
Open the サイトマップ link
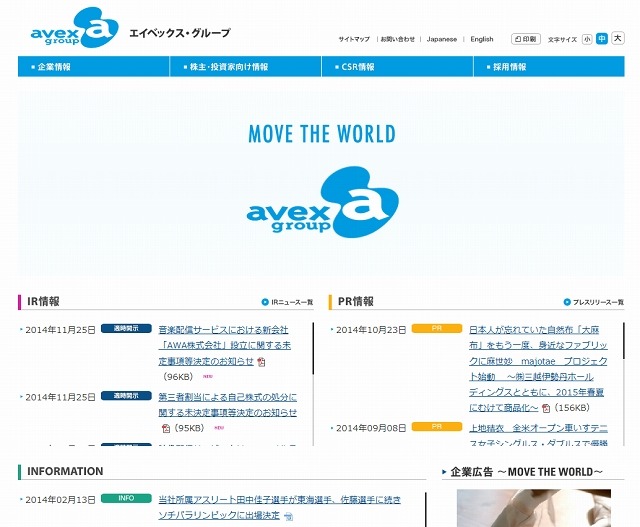pos(354,39)
